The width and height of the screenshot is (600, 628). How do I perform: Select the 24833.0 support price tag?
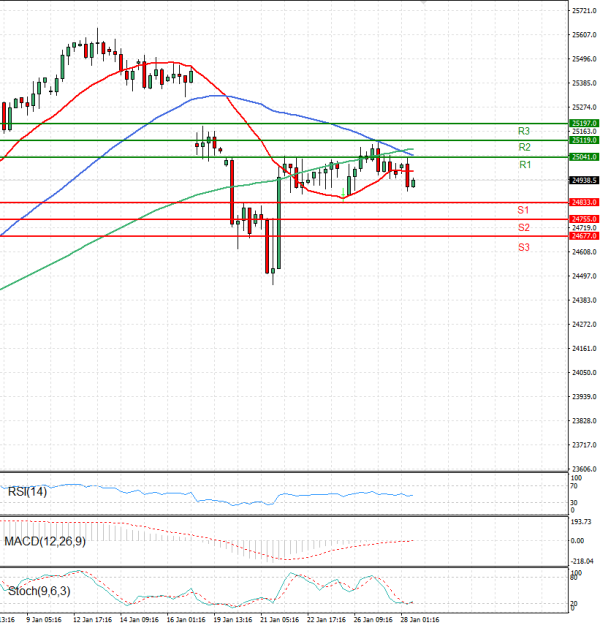click(584, 202)
